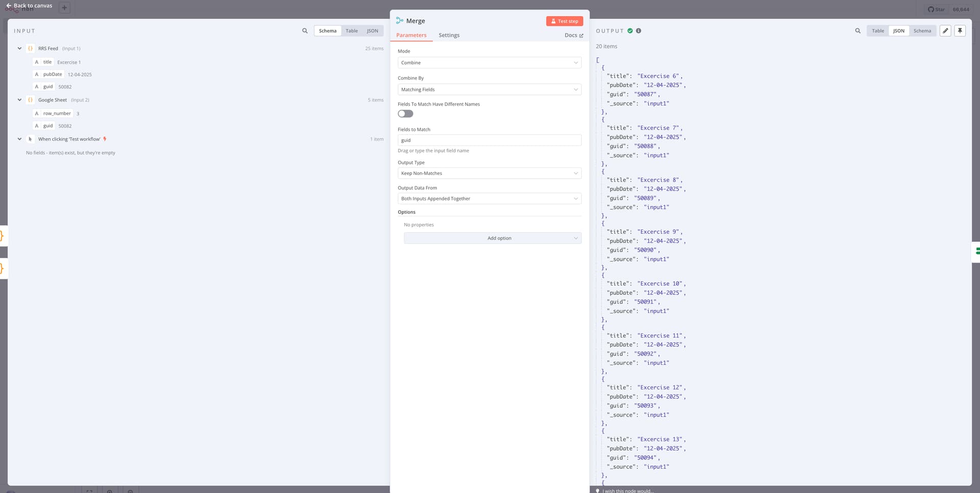Select JSON view in the input panel
Viewport: 980px width, 493px height.
pyautogui.click(x=373, y=31)
